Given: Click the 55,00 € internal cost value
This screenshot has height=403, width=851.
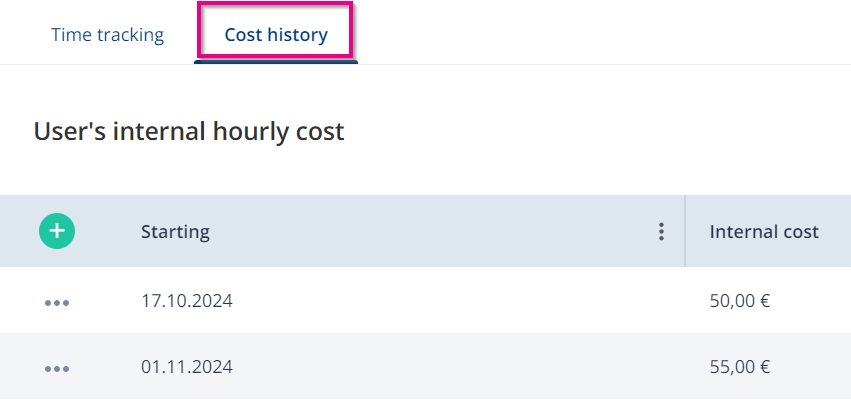Looking at the screenshot, I should click(740, 367).
